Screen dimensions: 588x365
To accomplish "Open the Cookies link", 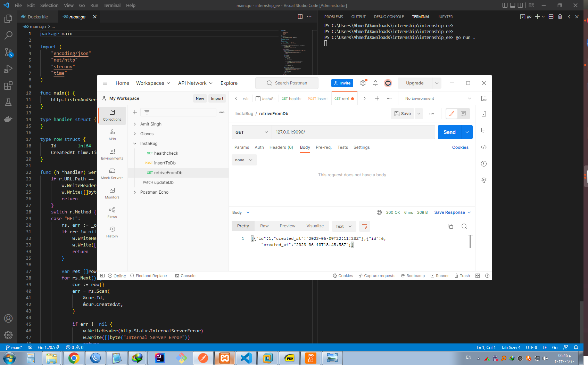I will tap(460, 147).
